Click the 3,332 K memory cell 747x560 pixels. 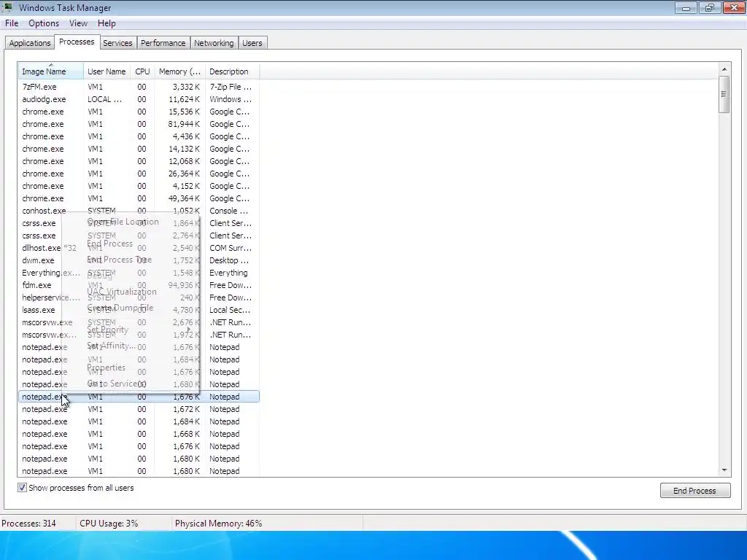186,87
